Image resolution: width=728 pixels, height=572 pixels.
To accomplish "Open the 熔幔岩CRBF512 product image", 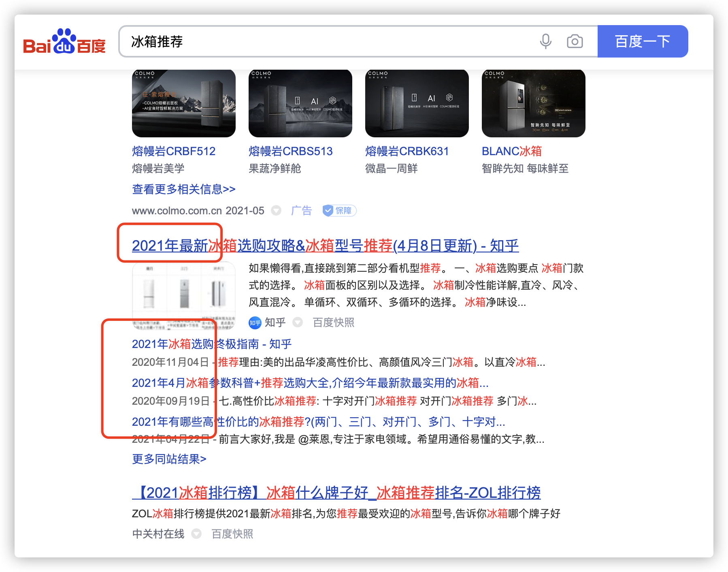I will coord(184,103).
